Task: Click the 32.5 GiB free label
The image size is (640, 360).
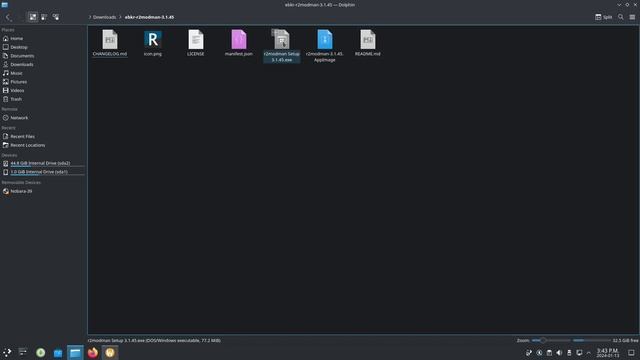Action: click(x=625, y=340)
